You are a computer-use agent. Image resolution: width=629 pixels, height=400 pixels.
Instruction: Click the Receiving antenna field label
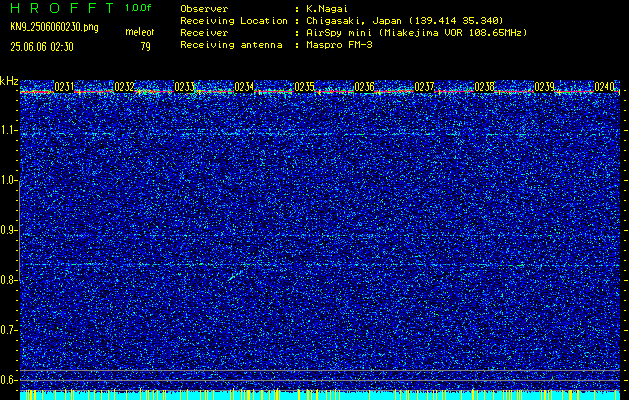231,45
